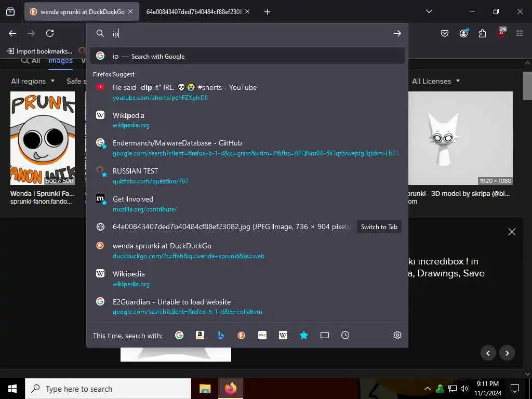The image size is (532, 399).
Task: Search this time with Wikipedia icon
Action: [283, 335]
